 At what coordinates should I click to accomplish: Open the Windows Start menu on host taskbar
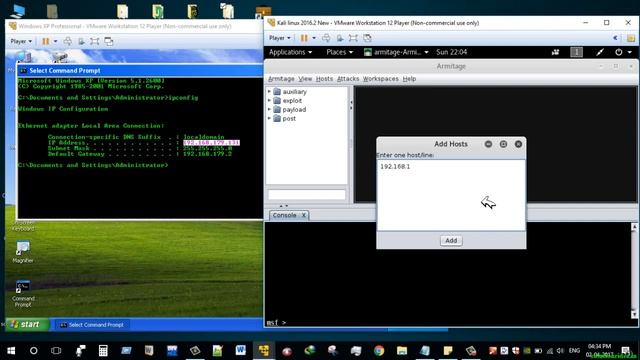click(11, 351)
